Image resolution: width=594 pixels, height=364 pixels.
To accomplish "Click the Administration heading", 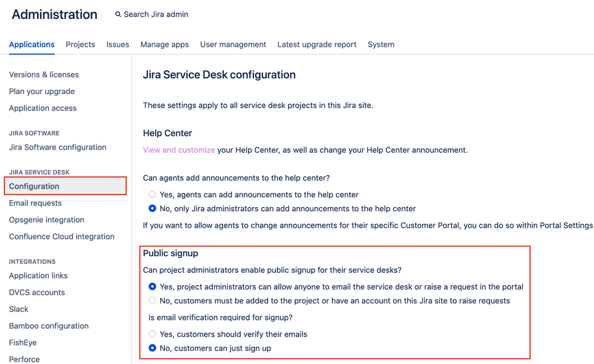I will click(x=55, y=14).
